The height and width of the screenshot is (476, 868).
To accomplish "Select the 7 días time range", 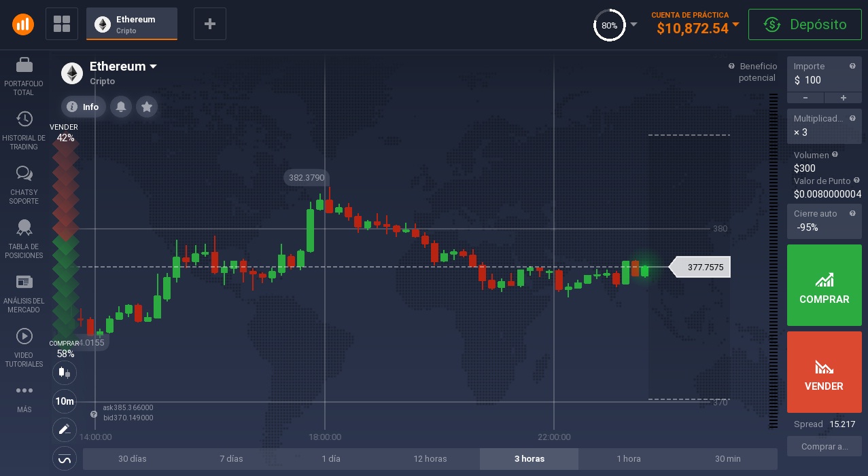I will tap(231, 459).
